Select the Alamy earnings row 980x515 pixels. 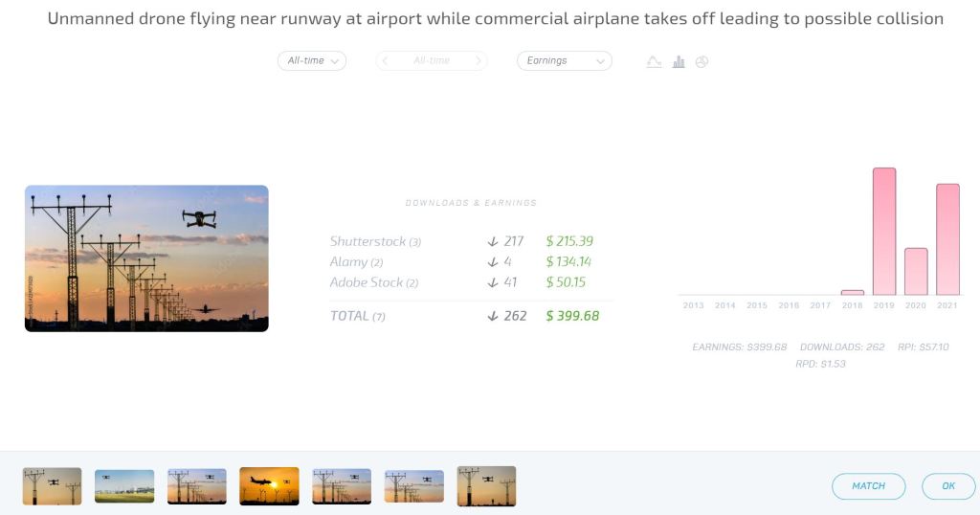471,262
